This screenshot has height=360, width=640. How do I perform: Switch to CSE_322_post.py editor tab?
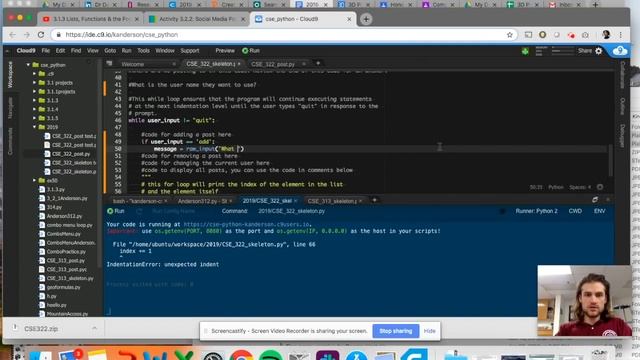pos(276,64)
